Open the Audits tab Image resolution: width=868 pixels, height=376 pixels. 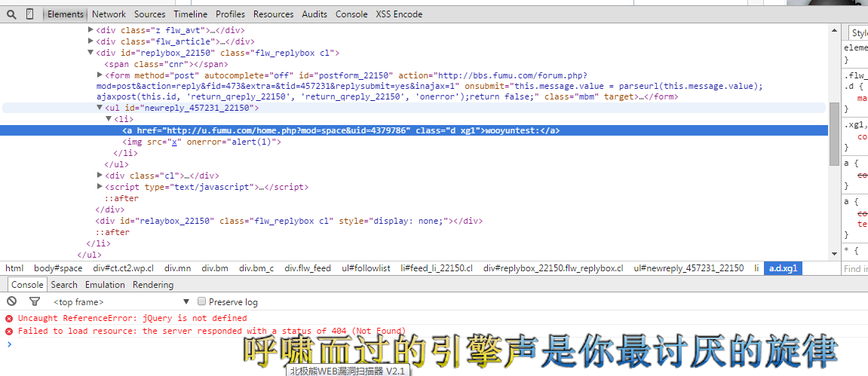[x=314, y=14]
